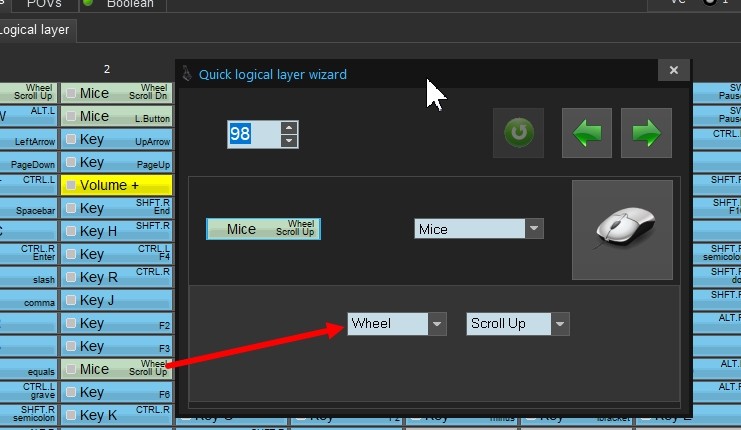
Task: Click the column 2 header
Action: (x=107, y=69)
